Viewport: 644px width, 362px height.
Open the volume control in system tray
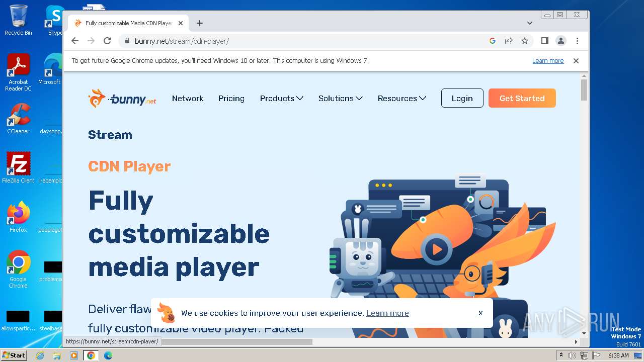point(572,355)
